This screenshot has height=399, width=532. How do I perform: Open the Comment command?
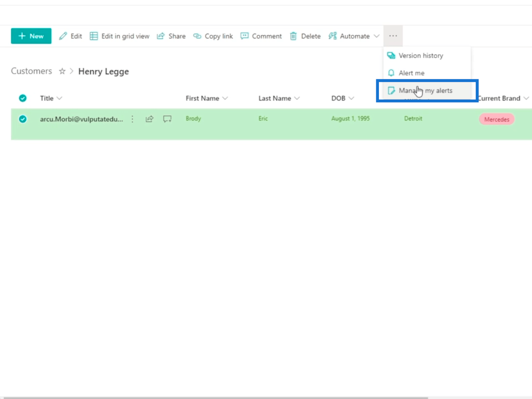point(261,36)
